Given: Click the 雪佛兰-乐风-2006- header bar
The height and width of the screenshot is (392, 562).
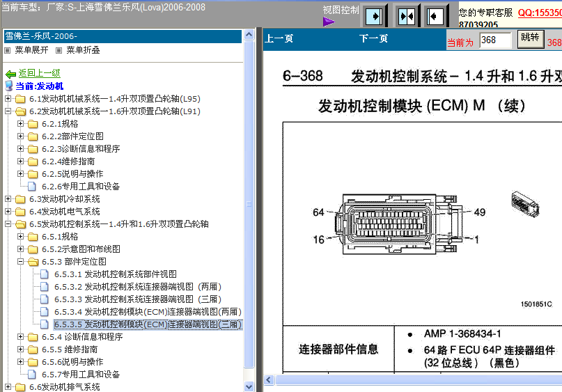Looking at the screenshot, I should click(123, 36).
